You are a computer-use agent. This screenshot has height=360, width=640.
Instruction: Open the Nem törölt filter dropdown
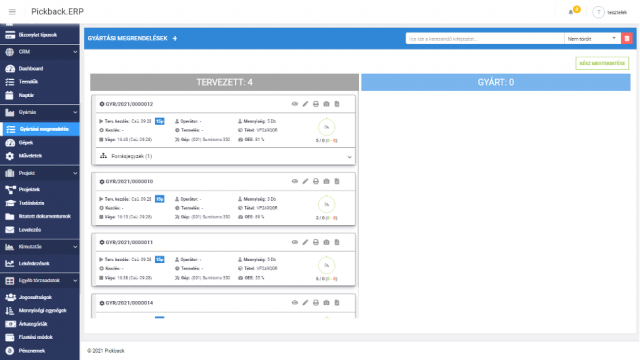point(592,38)
